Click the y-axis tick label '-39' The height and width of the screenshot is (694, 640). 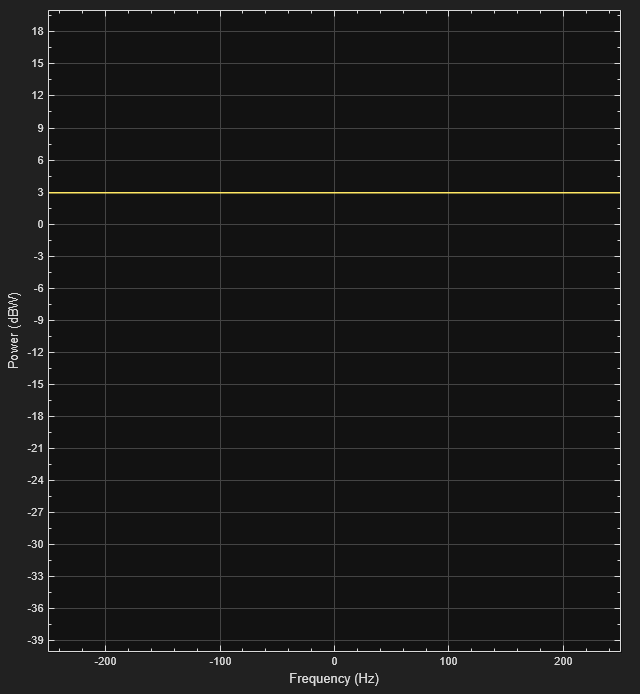[x=36, y=640]
